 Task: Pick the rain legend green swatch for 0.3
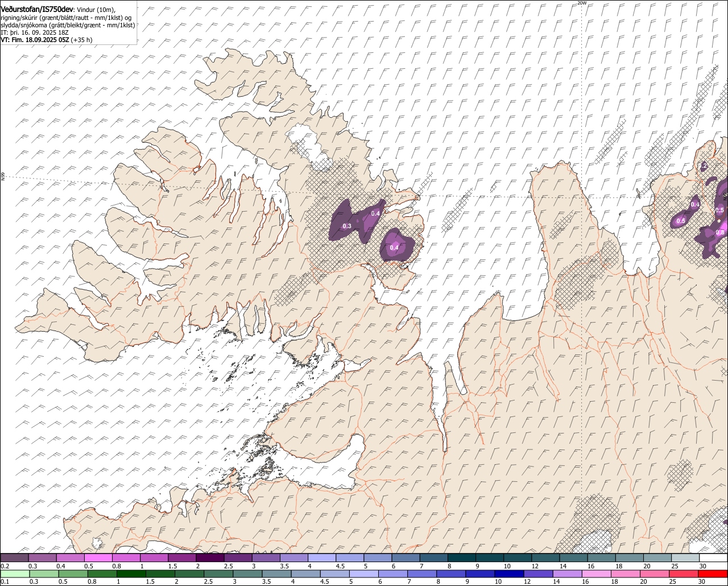click(x=44, y=573)
